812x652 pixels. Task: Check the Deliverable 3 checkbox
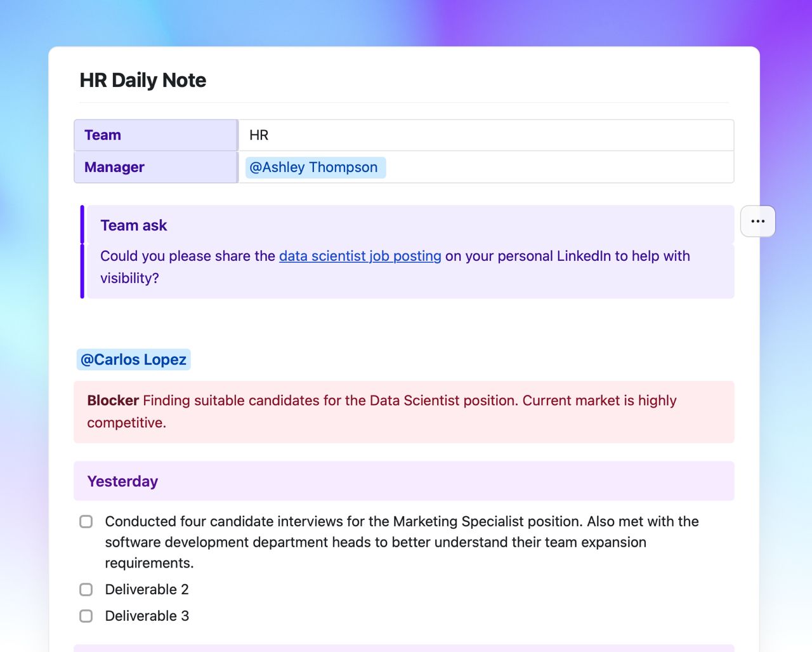pos(86,616)
